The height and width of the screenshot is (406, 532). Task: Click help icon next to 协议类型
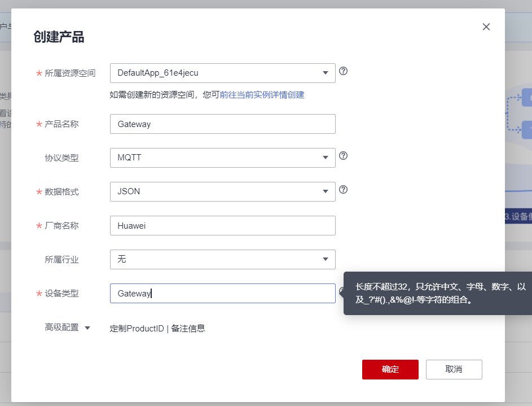point(343,156)
